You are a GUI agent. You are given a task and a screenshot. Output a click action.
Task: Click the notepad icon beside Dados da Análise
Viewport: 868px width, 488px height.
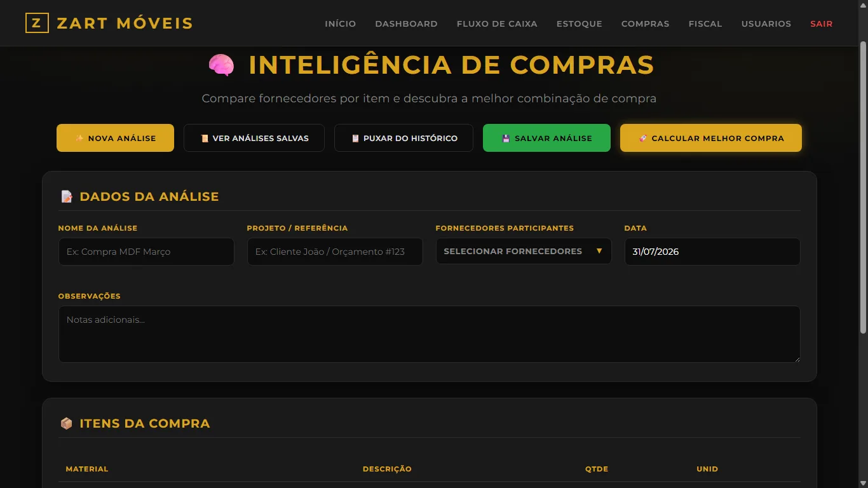[x=67, y=197]
